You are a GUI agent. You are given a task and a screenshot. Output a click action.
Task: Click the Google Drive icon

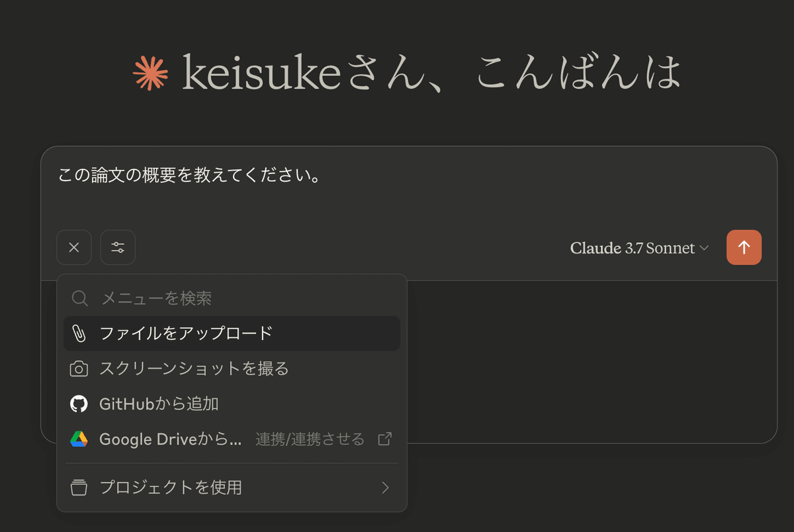79,439
